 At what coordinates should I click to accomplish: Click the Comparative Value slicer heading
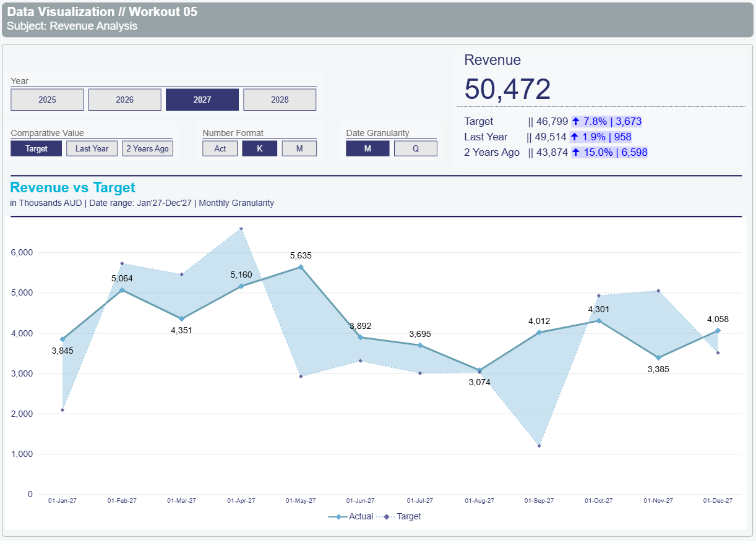tap(48, 133)
